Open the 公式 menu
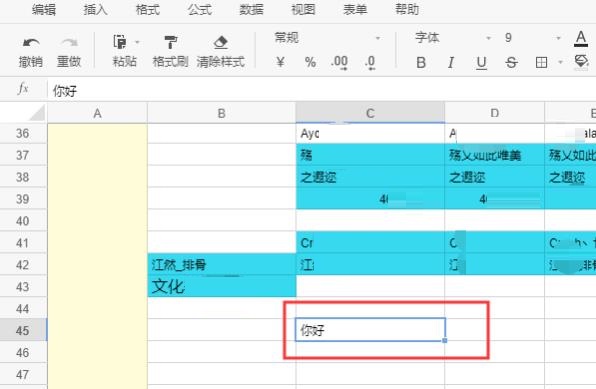Image resolution: width=596 pixels, height=389 pixels. pos(199,10)
